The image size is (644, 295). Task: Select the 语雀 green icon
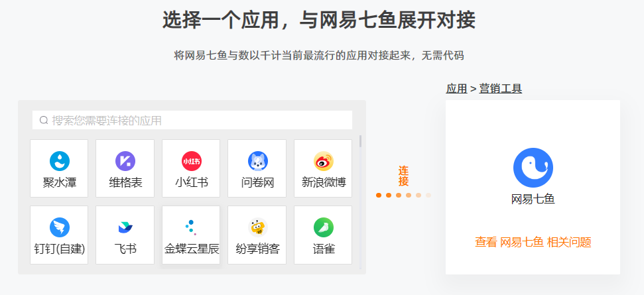(x=323, y=227)
